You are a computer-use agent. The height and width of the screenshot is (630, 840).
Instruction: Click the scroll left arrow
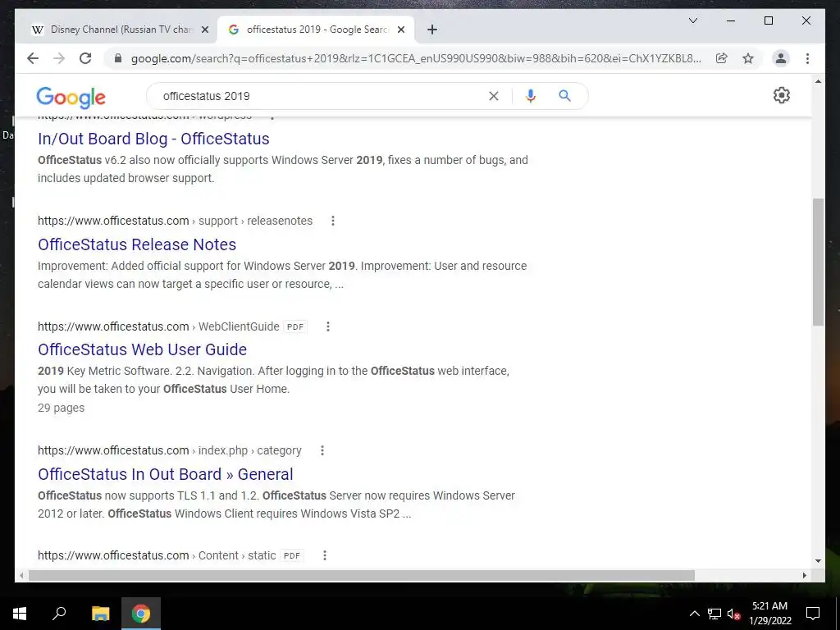coord(21,575)
